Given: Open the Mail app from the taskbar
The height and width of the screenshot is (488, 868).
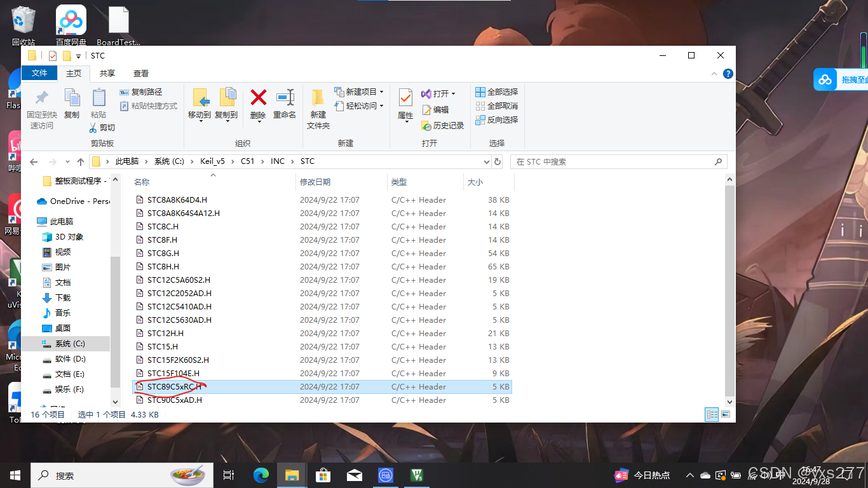Looking at the screenshot, I should [355, 475].
